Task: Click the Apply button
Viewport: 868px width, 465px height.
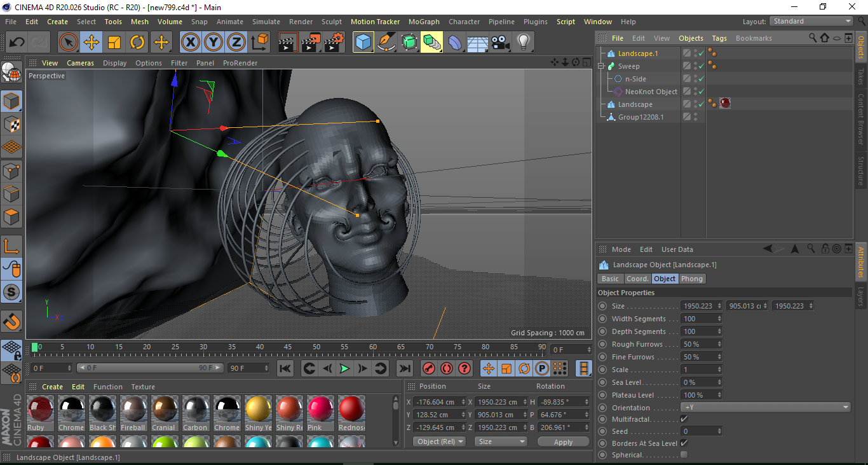Action: (563, 441)
